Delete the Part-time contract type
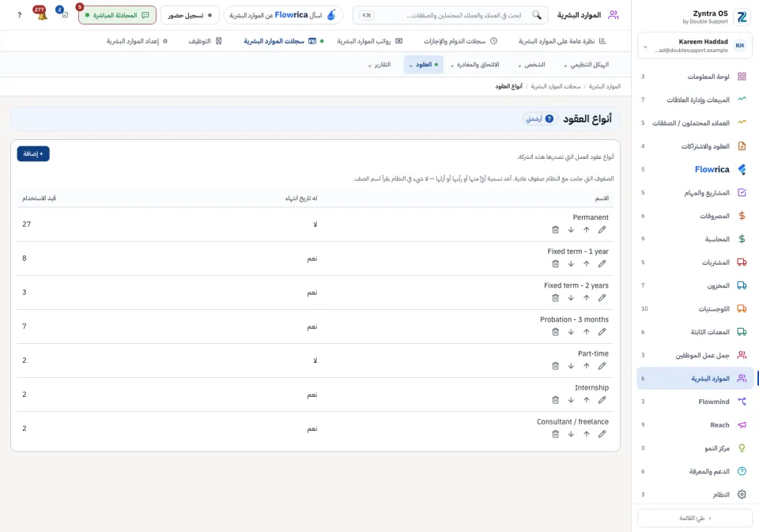This screenshot has height=532, width=759. coord(555,366)
